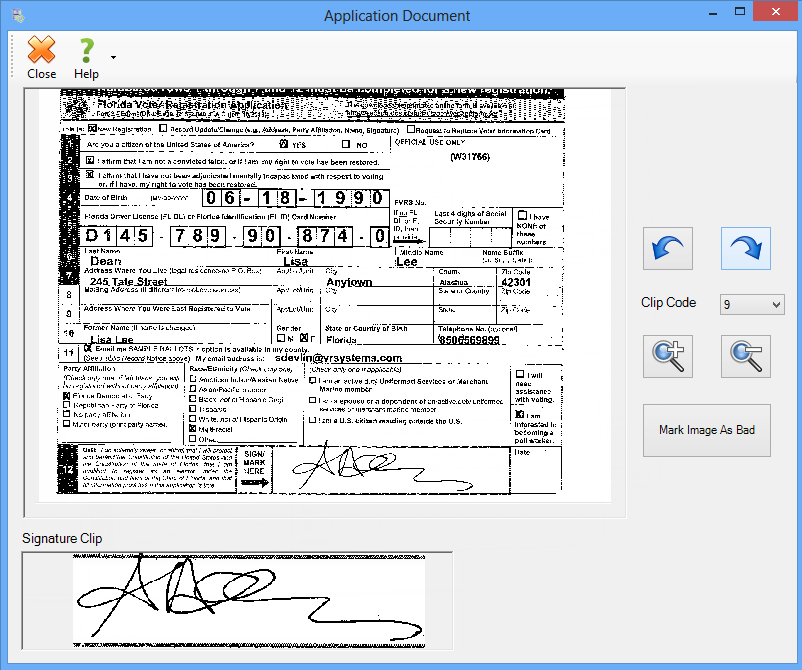Click the Signature Clip preview image
This screenshot has height=670, width=802.
click(248, 598)
